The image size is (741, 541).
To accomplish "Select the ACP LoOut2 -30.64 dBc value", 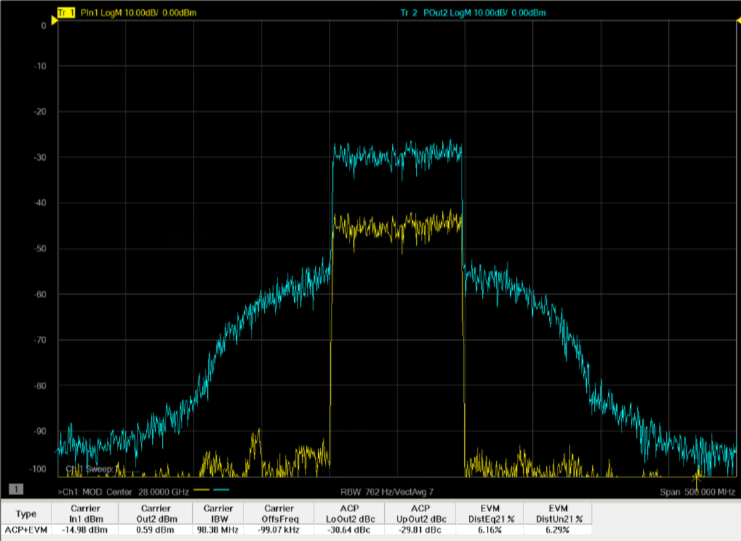I will click(x=349, y=530).
